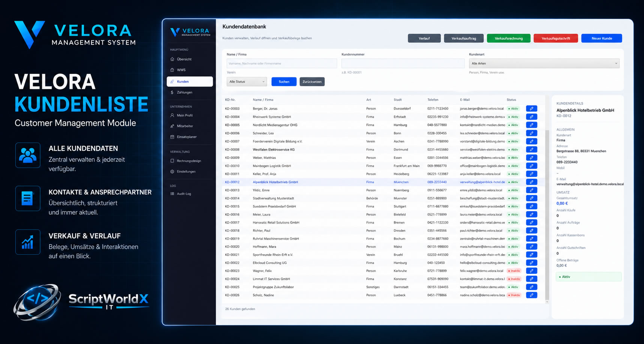Screen dimensions: 644x344
Task: Click the 'Sonstiges' type cell
Action: click(373, 287)
